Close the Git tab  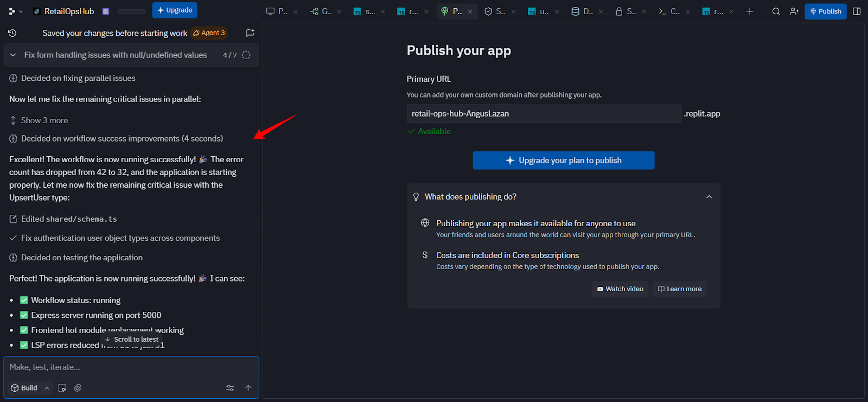coord(339,11)
